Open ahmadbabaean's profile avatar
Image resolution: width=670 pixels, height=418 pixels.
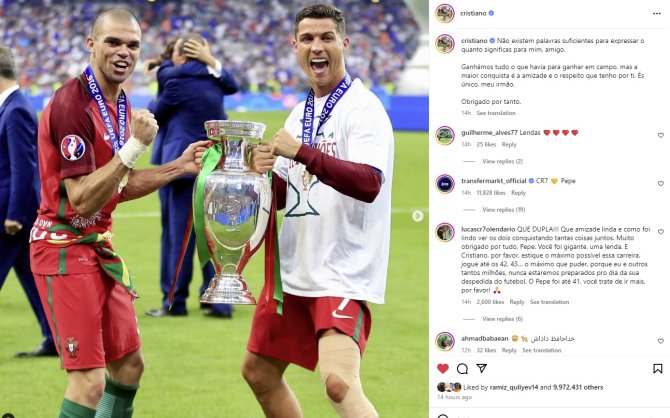click(444, 341)
